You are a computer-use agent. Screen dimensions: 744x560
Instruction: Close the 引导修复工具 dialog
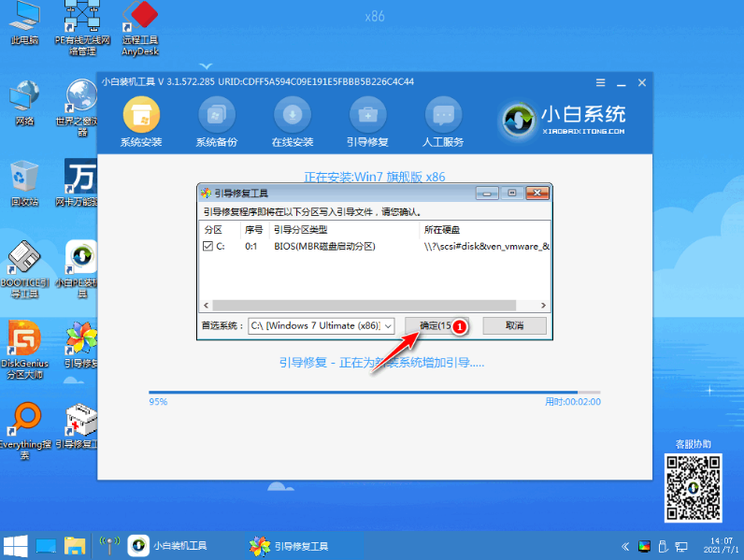click(537, 193)
